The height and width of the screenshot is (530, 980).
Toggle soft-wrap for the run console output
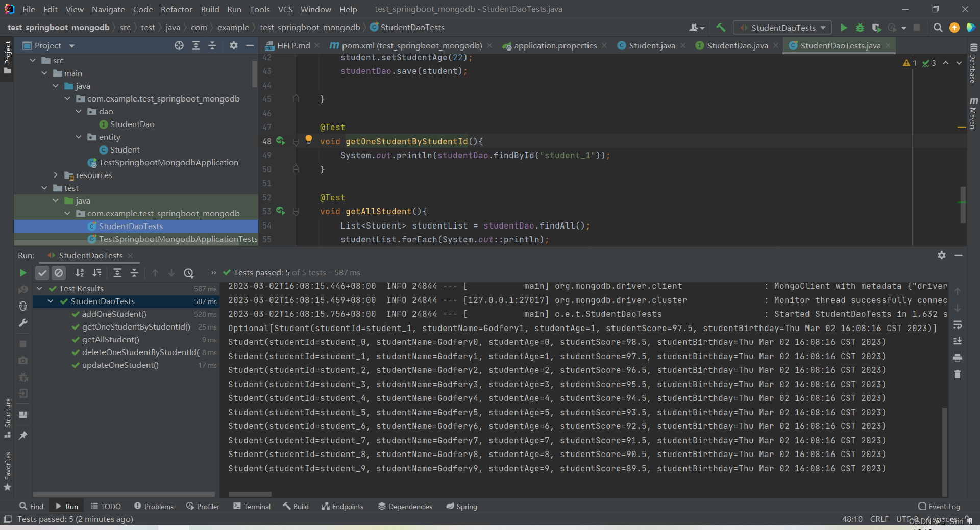pos(958,325)
